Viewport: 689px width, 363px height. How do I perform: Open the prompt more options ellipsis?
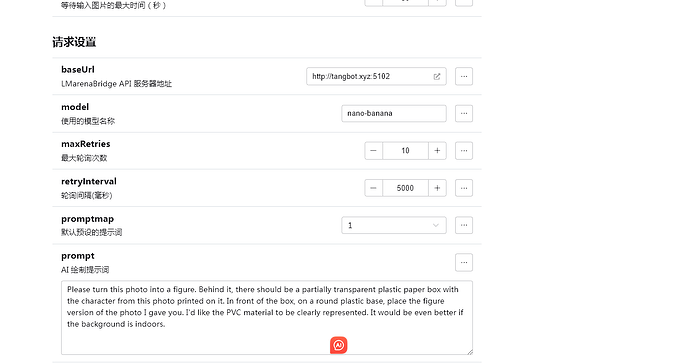pyautogui.click(x=464, y=262)
